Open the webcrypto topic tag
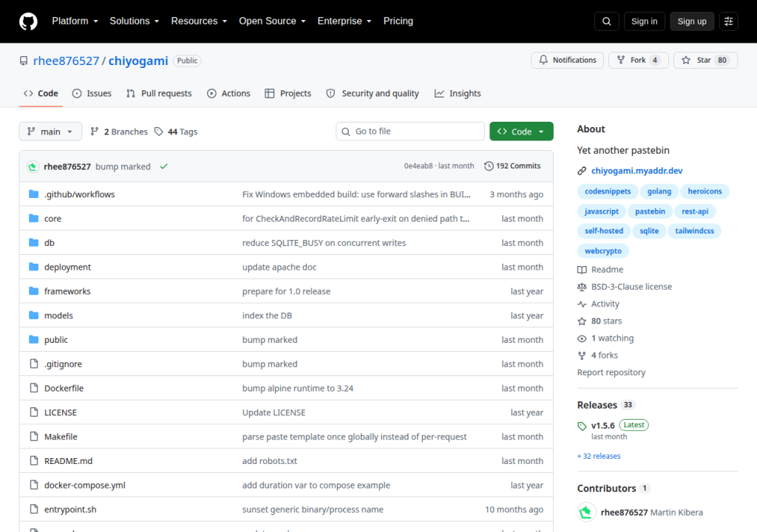Viewport: 757px width, 532px height. pyautogui.click(x=603, y=251)
